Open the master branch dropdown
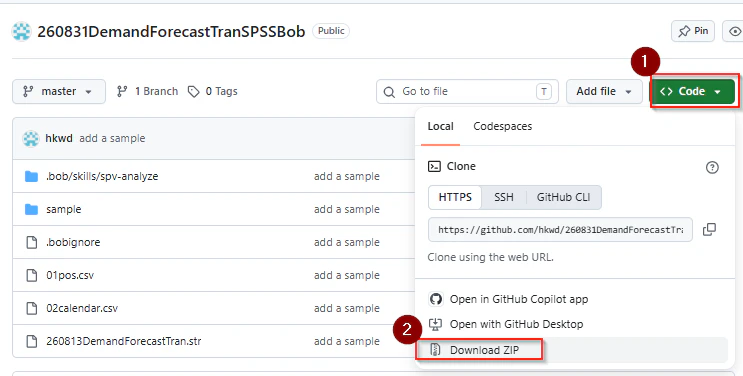Screen dimensions: 743x376 pyautogui.click(x=59, y=91)
